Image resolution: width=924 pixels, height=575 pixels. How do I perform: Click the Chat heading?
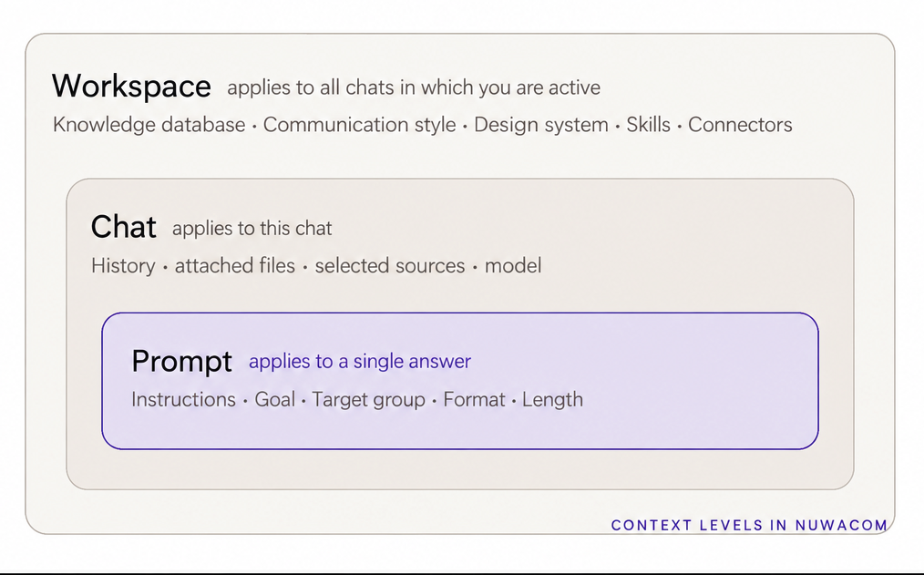coord(124,227)
